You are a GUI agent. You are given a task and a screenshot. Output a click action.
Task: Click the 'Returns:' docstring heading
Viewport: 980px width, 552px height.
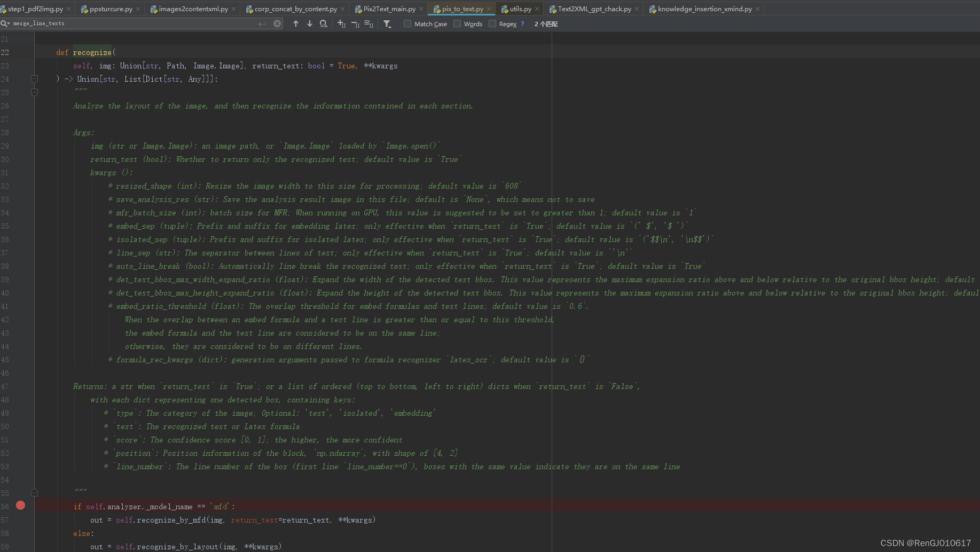[x=90, y=386]
